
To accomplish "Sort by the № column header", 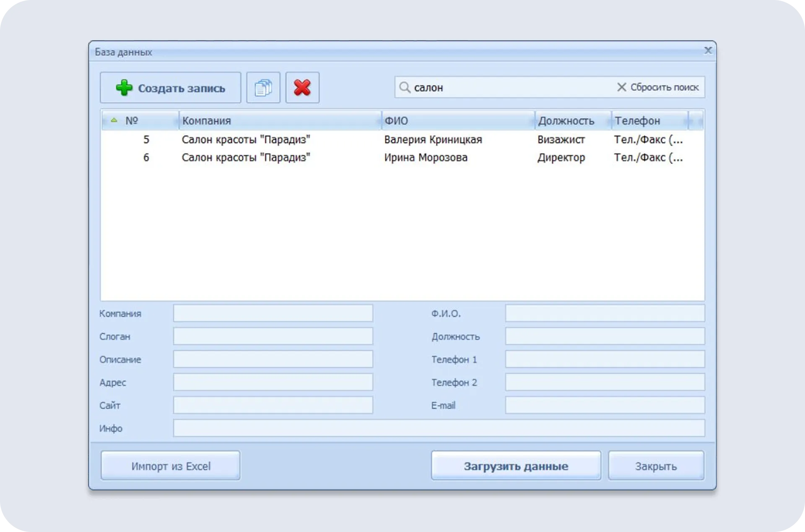I will [140, 121].
